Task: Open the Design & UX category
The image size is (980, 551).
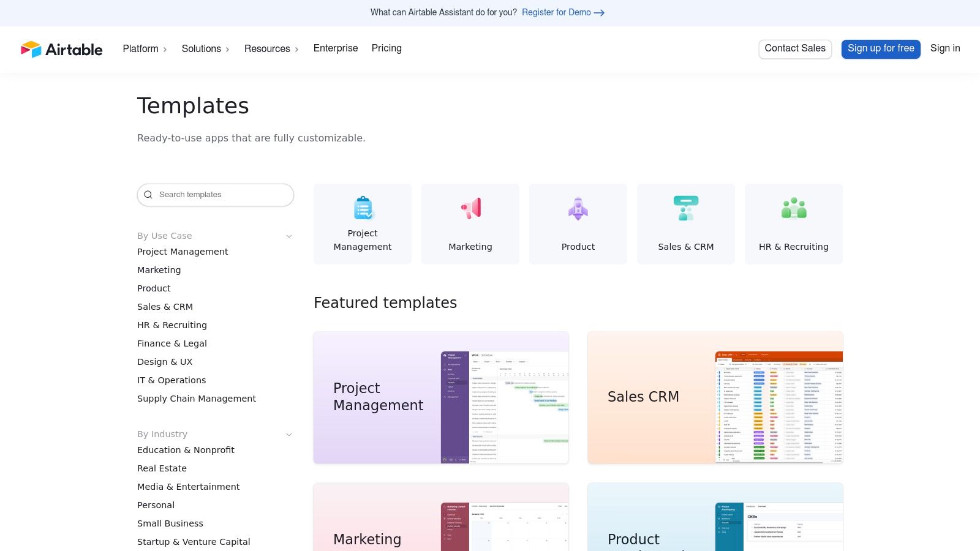Action: (165, 362)
